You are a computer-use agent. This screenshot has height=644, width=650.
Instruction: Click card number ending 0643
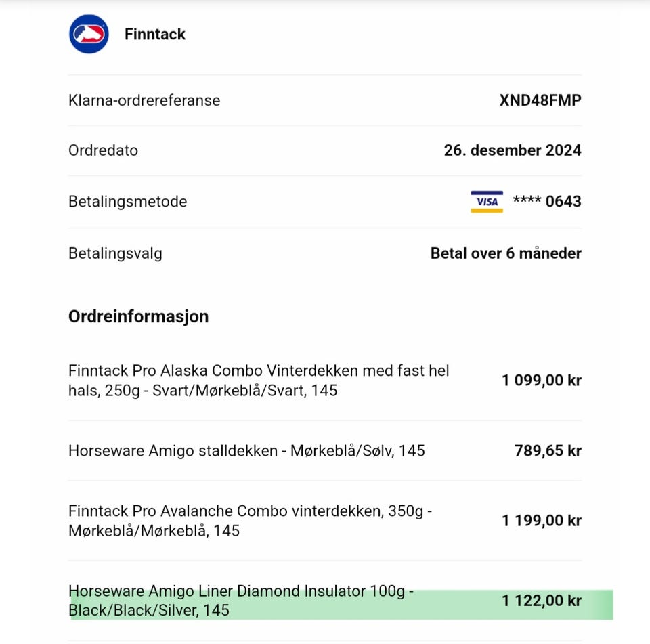point(547,202)
